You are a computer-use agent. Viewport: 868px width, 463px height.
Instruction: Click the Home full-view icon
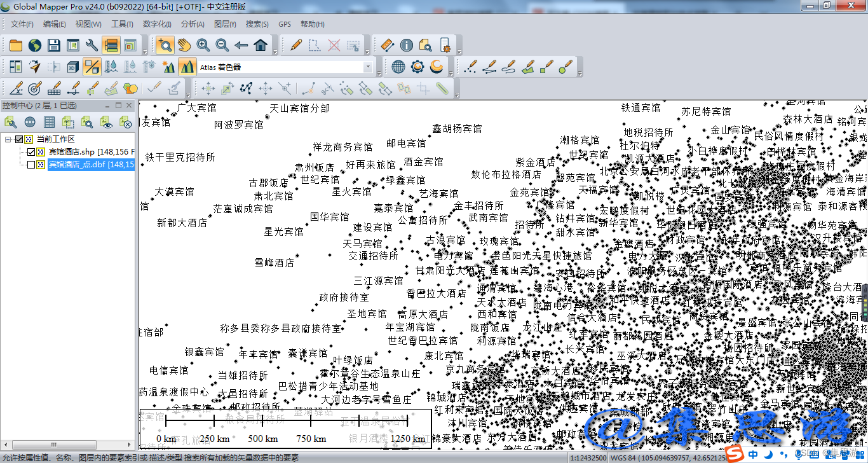[261, 45]
